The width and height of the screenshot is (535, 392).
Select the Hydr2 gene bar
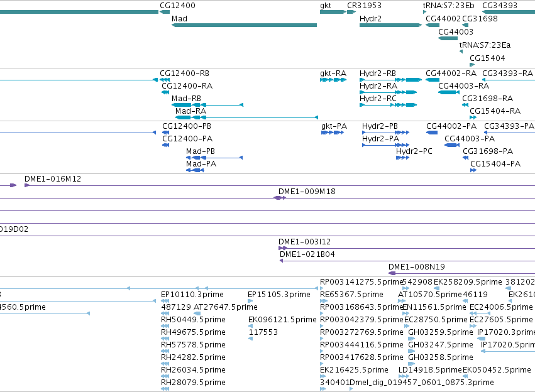coord(390,25)
